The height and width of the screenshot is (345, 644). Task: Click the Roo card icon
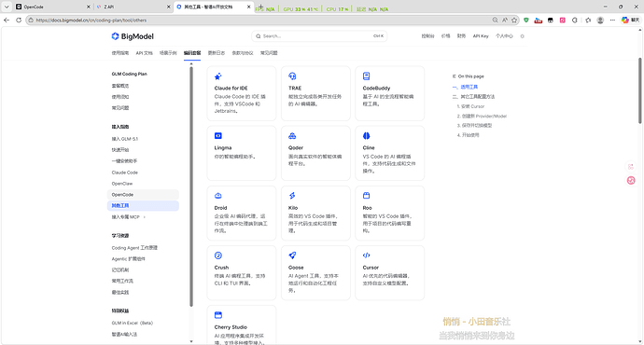(367, 196)
